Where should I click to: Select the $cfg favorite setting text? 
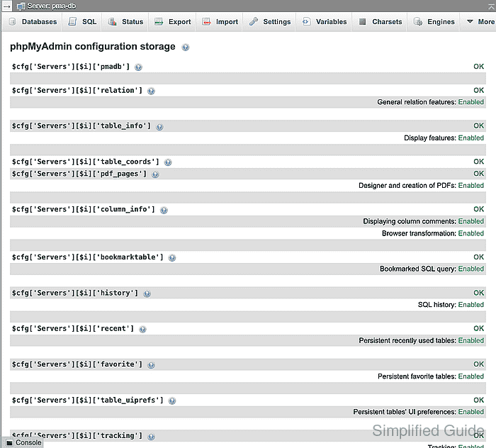[x=77, y=364]
